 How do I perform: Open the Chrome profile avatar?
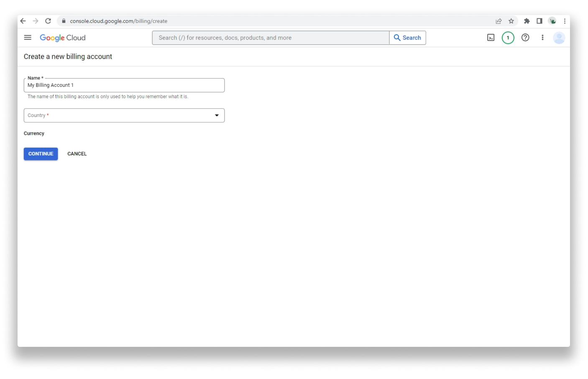click(x=552, y=21)
